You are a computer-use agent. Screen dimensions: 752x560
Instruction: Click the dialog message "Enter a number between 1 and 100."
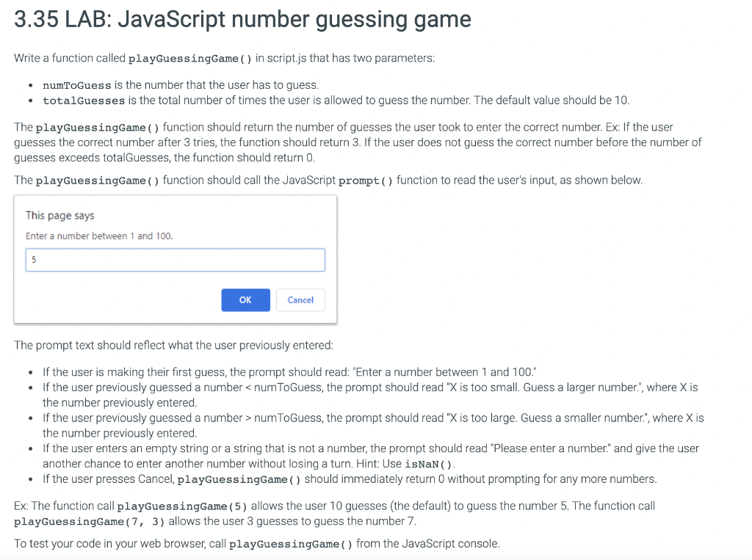coord(99,236)
